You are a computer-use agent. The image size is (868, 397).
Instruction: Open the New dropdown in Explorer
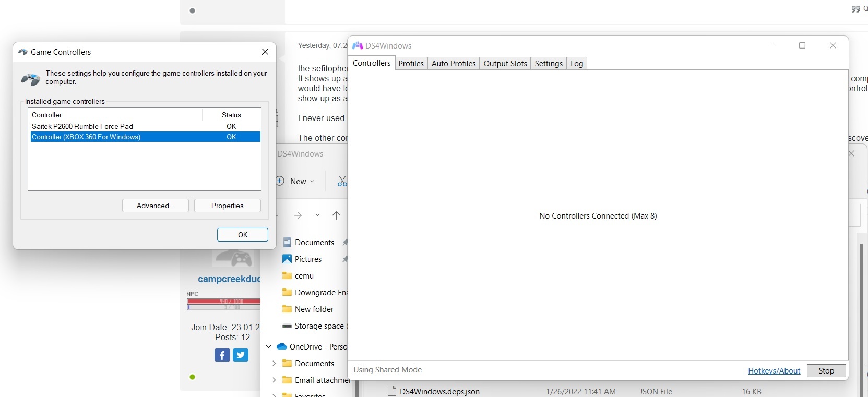point(296,181)
